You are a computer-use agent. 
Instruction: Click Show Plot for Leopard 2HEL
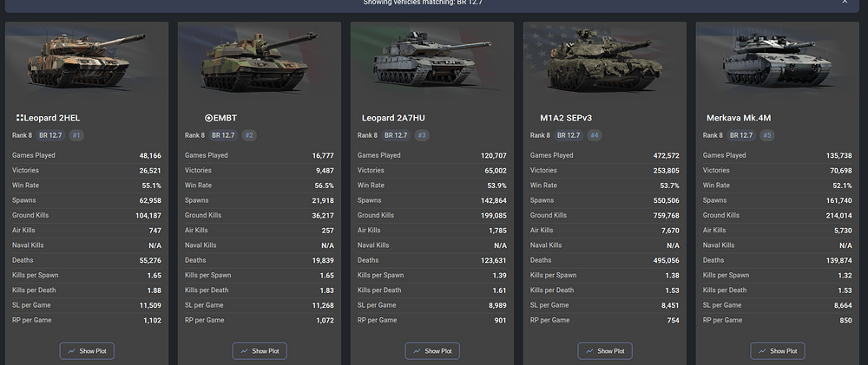(x=87, y=351)
